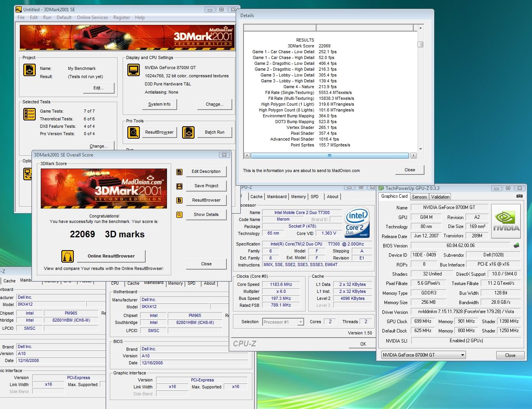Click the Driver Version field in GPU-Z
The width and height of the screenshot is (532, 409).
(x=466, y=312)
